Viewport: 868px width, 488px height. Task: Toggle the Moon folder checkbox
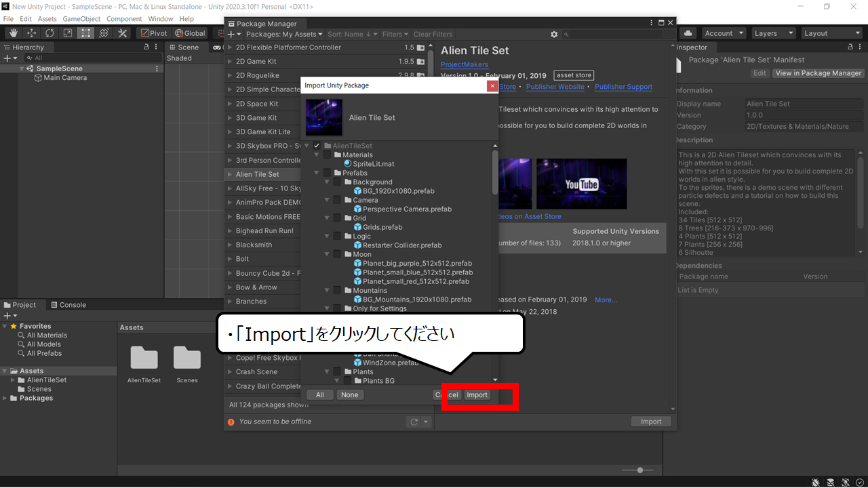(x=337, y=254)
